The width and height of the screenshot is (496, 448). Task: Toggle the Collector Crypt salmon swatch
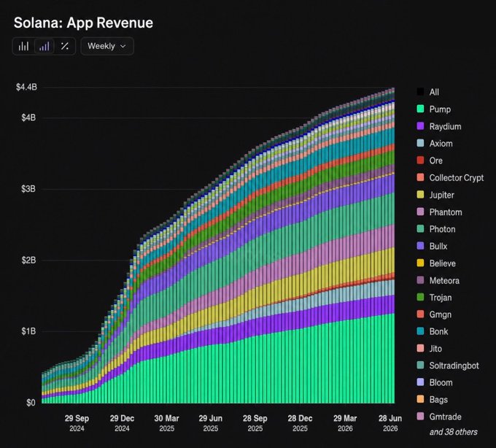(x=420, y=177)
